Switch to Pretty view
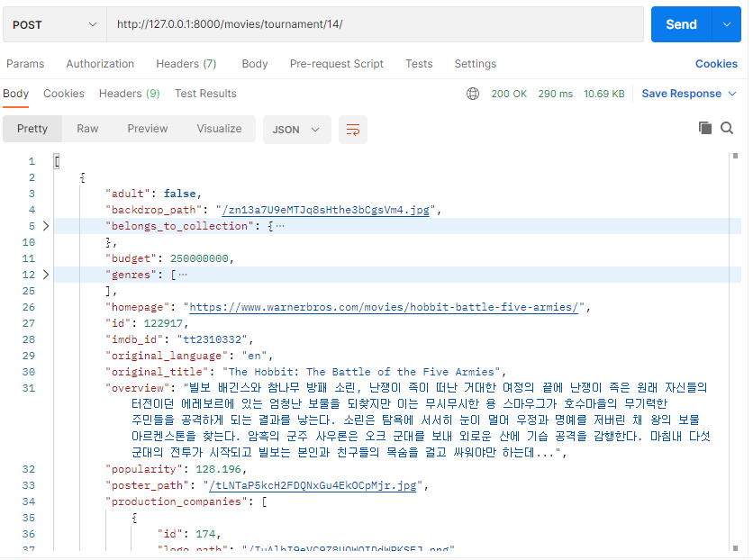This screenshot has width=753, height=560. 32,129
